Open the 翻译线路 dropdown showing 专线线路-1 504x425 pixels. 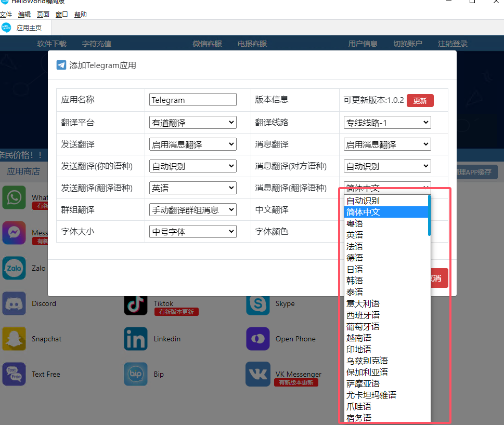pyautogui.click(x=387, y=123)
